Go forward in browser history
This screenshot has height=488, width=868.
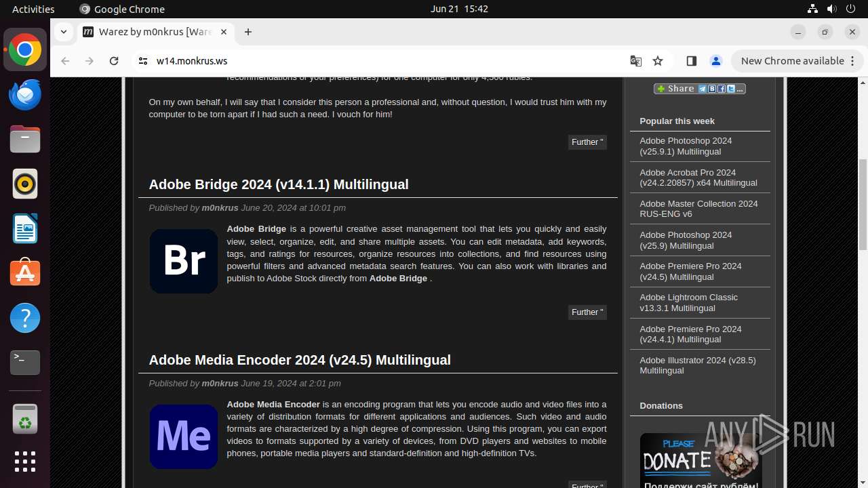click(x=90, y=61)
